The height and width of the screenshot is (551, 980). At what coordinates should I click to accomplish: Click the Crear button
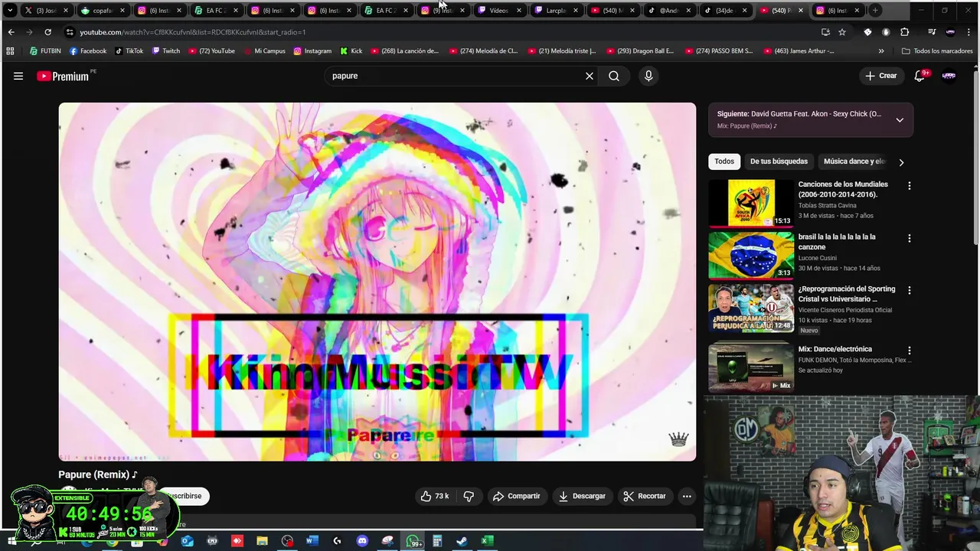click(880, 76)
